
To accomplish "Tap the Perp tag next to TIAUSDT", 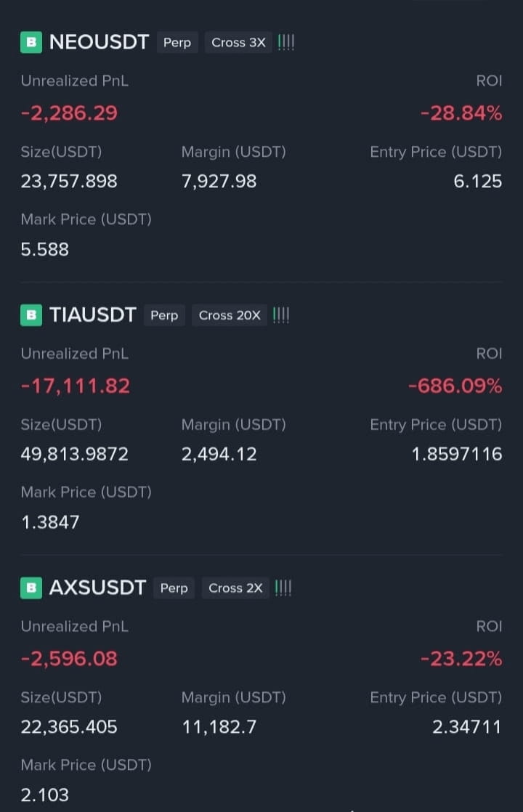I will pyautogui.click(x=164, y=315).
